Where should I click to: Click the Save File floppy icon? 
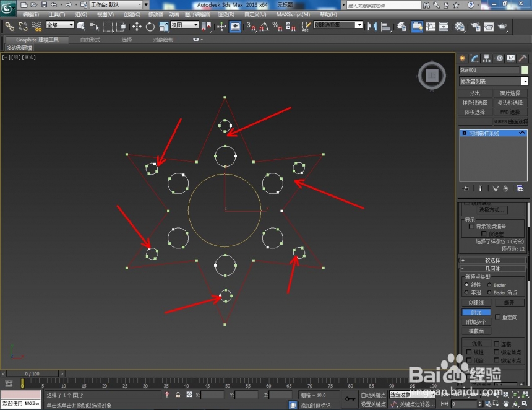pos(44,5)
